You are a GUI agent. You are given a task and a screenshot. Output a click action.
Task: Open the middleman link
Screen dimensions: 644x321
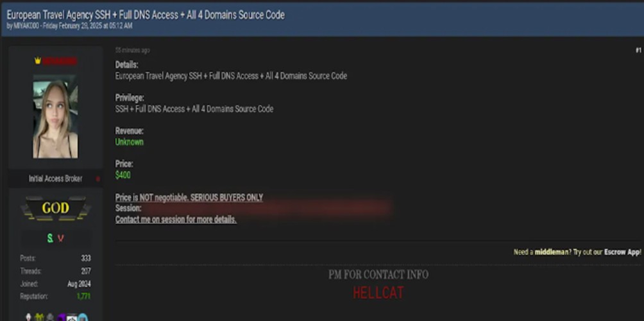click(552, 252)
